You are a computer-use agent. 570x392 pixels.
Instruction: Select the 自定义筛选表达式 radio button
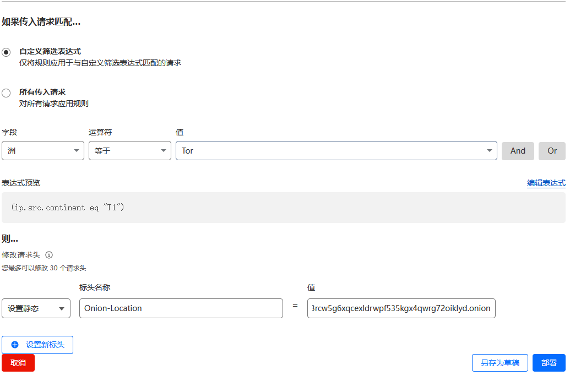tap(6, 52)
